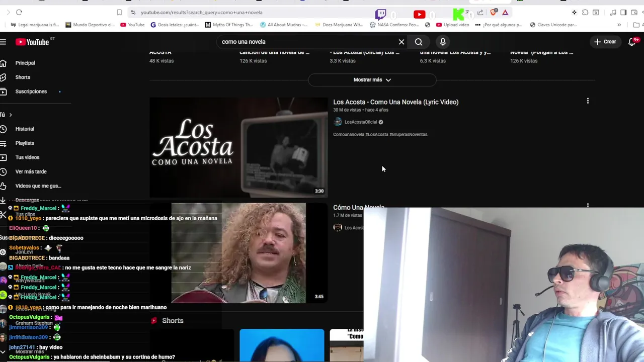644x362 pixels.
Task: Expand the hidden bookmarks chevron
Action: pos(619,25)
